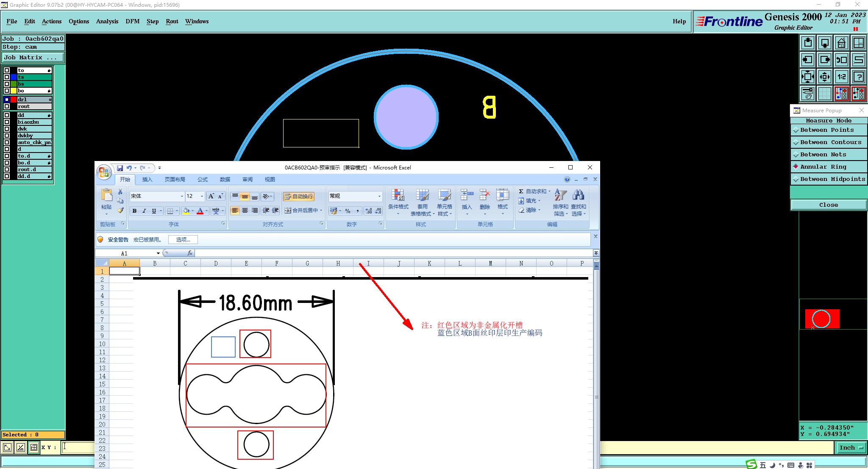This screenshot has height=469, width=868.
Task: Click the Home view icon
Action: 841,43
